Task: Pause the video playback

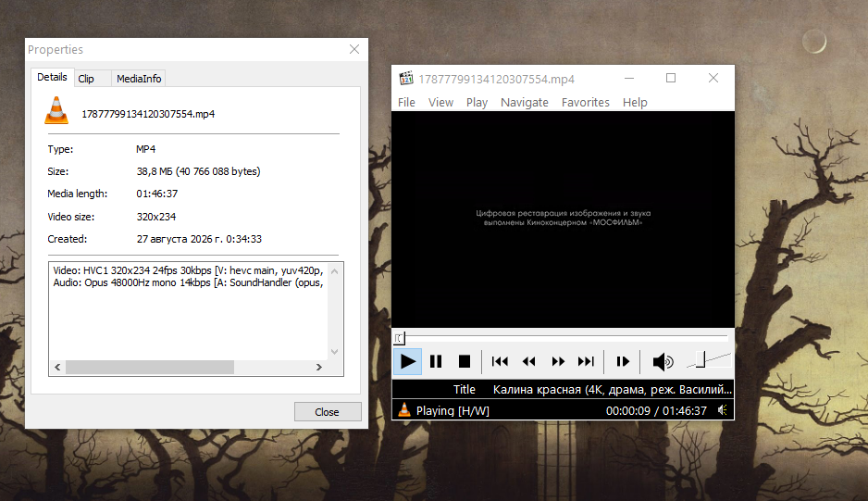Action: point(436,362)
